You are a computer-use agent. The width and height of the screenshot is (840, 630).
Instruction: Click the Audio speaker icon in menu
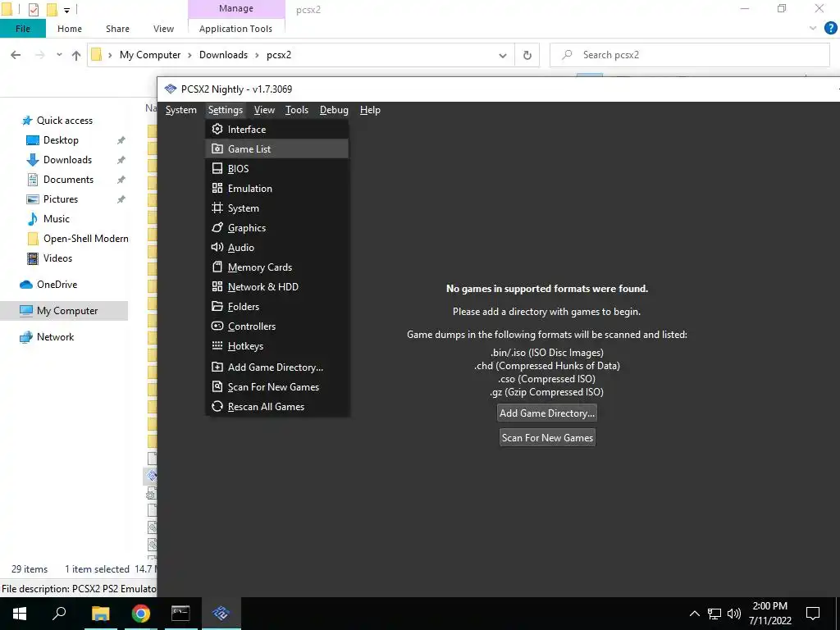(217, 247)
